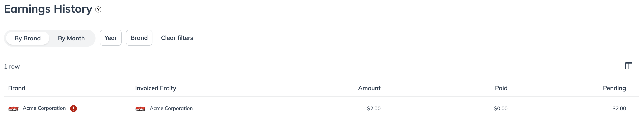Click the Clear filters link

177,38
